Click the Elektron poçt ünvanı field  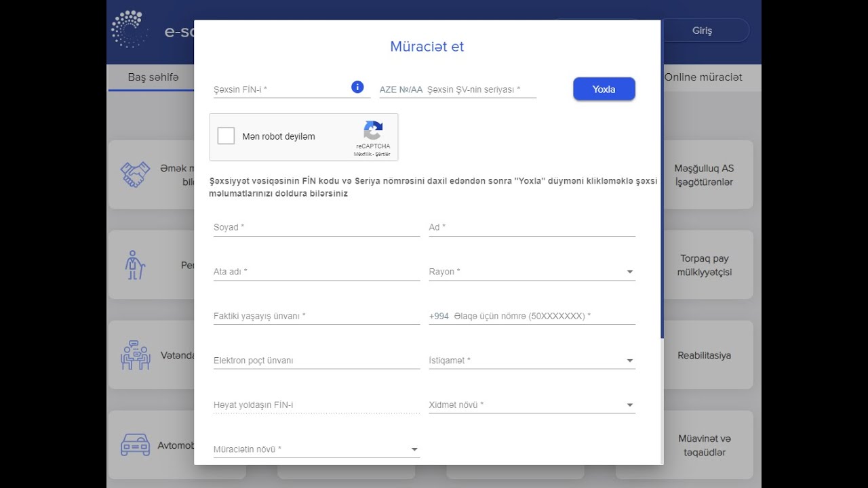pos(317,361)
